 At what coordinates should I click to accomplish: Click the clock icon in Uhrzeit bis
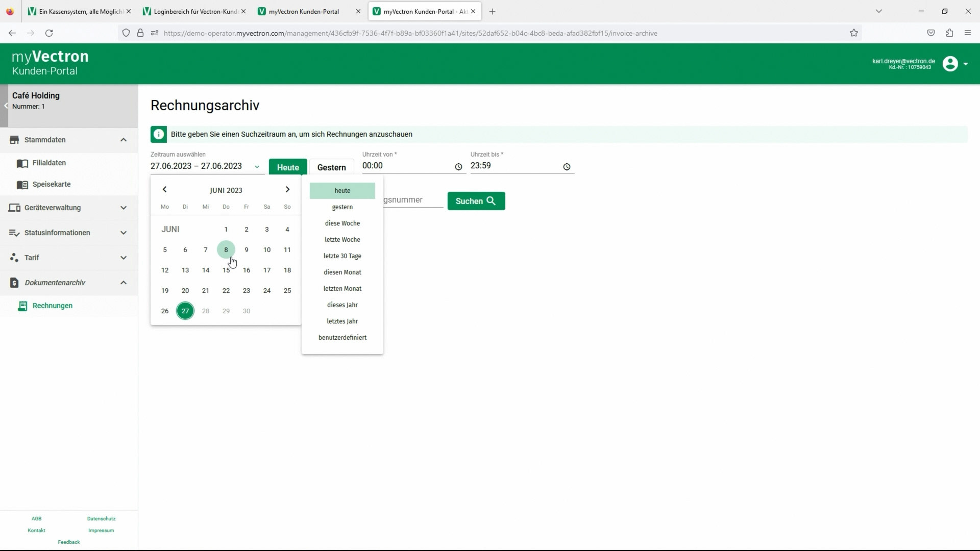pyautogui.click(x=567, y=167)
